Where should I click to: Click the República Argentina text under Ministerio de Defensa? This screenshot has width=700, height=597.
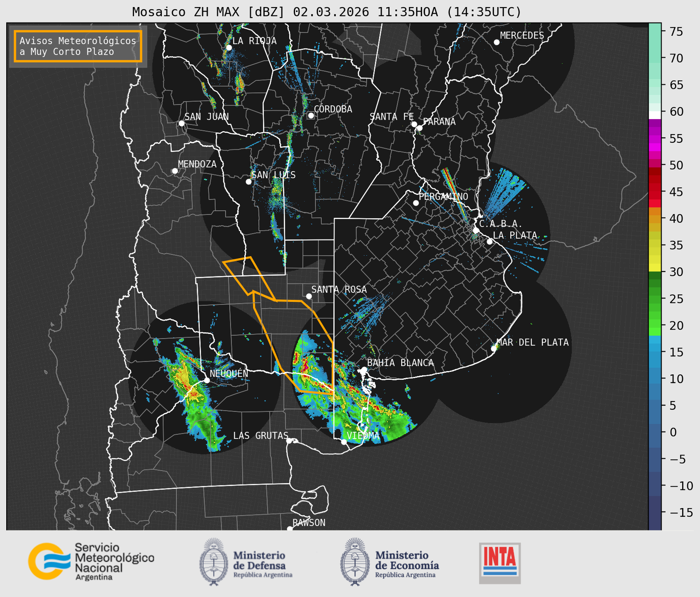(263, 575)
